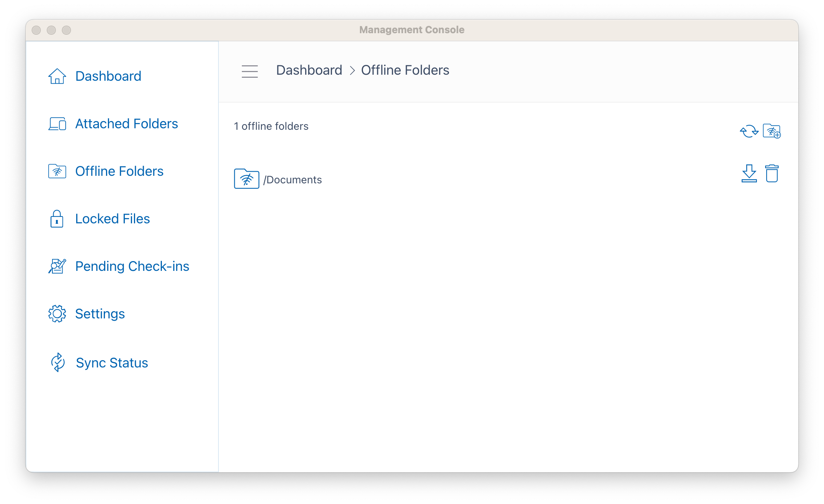The height and width of the screenshot is (504, 824).
Task: Refresh the offline folders list
Action: pyautogui.click(x=749, y=131)
